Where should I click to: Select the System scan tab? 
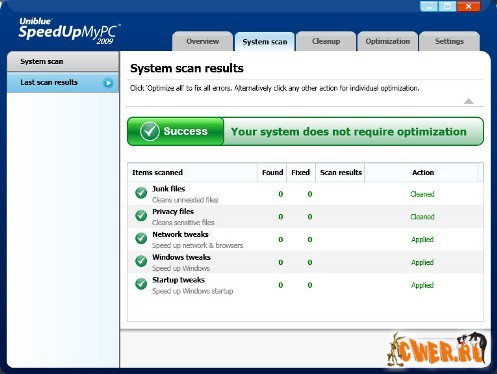(265, 42)
